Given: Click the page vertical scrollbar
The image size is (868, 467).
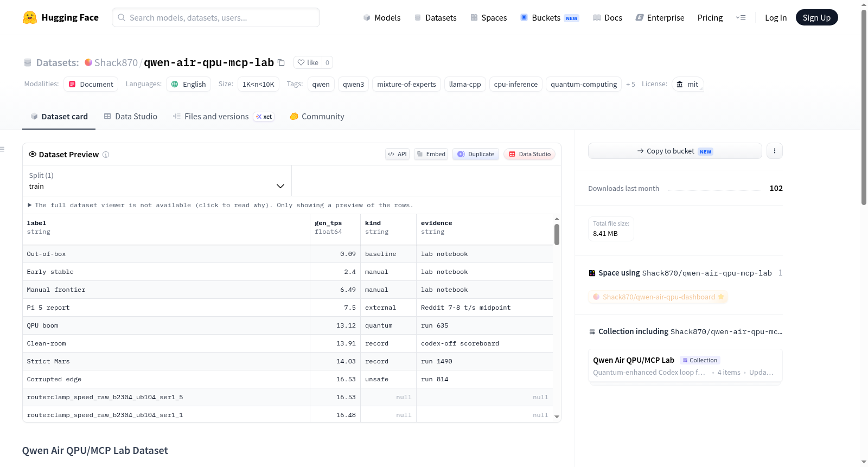Looking at the screenshot, I should point(864,107).
